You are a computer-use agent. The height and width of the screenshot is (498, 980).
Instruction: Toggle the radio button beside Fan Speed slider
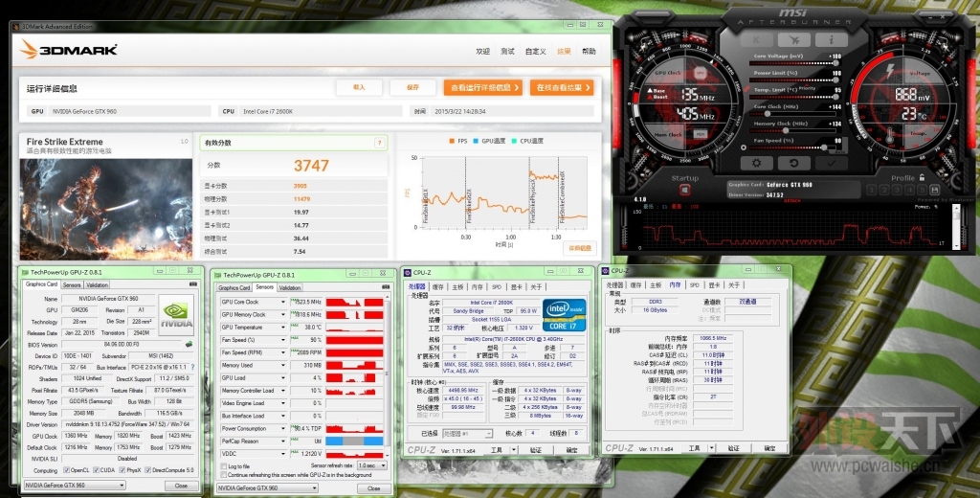[744, 147]
